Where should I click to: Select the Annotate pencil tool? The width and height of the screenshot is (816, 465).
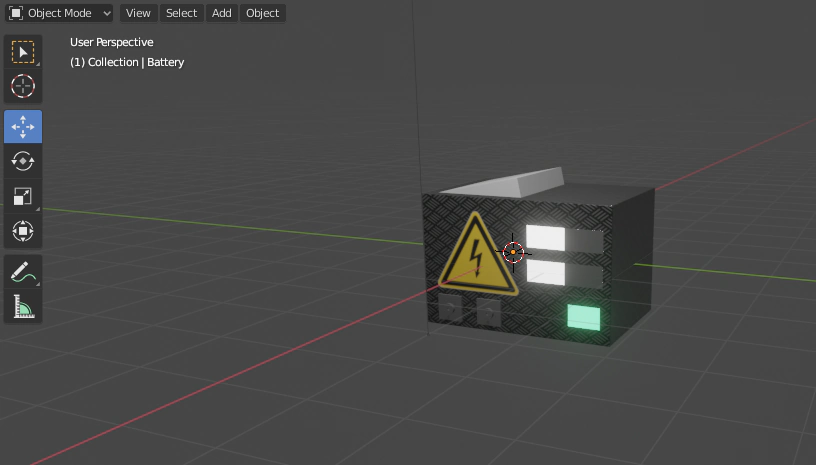click(x=23, y=272)
